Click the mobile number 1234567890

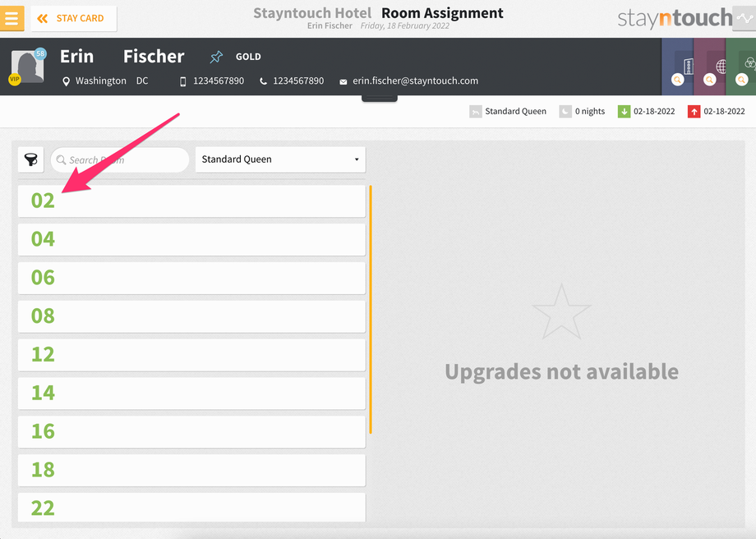(219, 81)
